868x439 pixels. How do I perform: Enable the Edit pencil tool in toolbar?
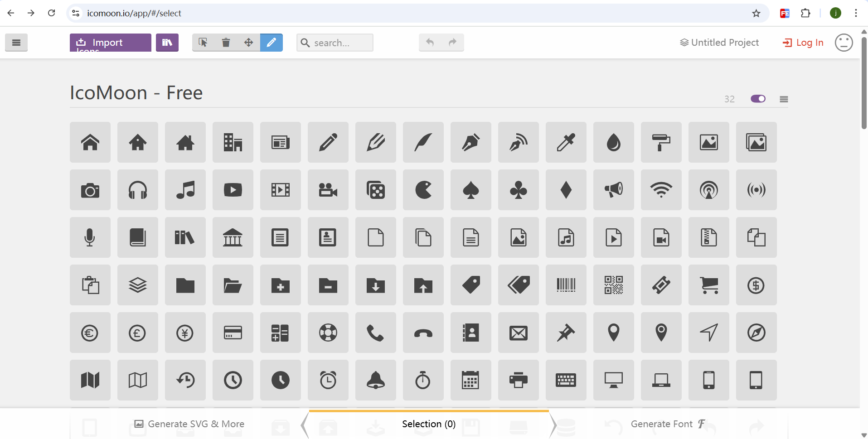271,43
